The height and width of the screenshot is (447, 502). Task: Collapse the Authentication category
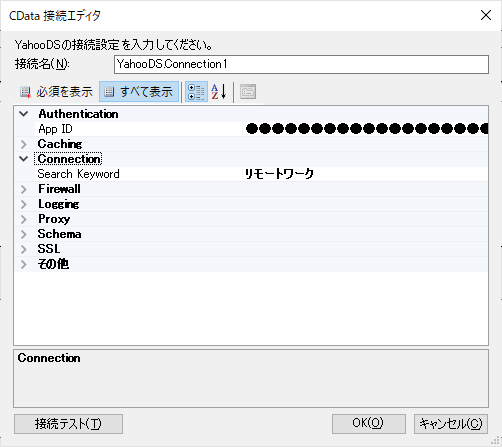[x=24, y=114]
